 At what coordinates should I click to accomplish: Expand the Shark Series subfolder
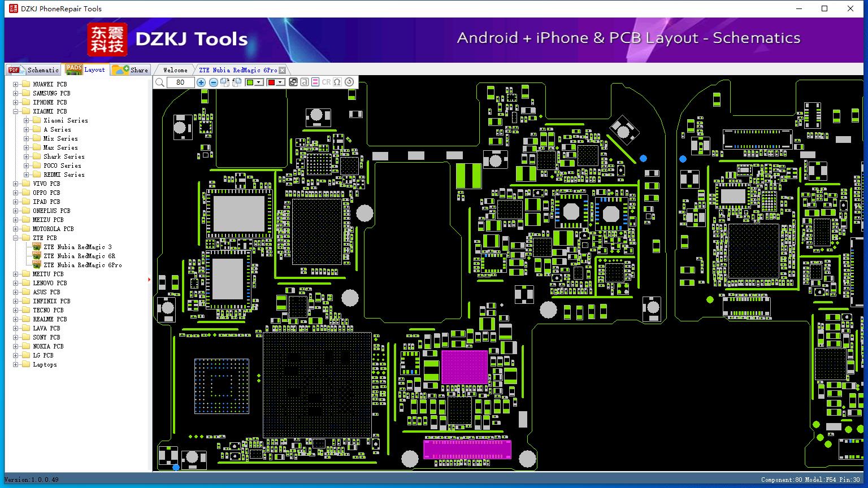[27, 156]
